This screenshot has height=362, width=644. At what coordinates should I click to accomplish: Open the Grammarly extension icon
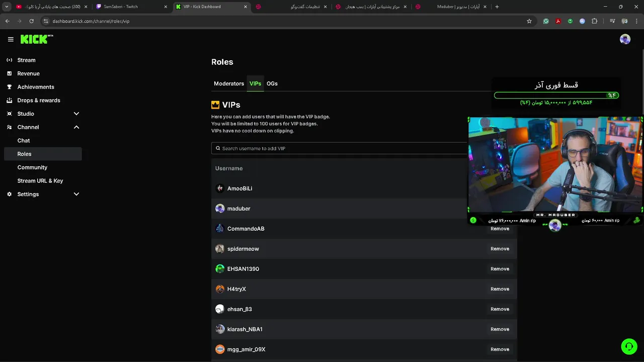[x=546, y=21]
